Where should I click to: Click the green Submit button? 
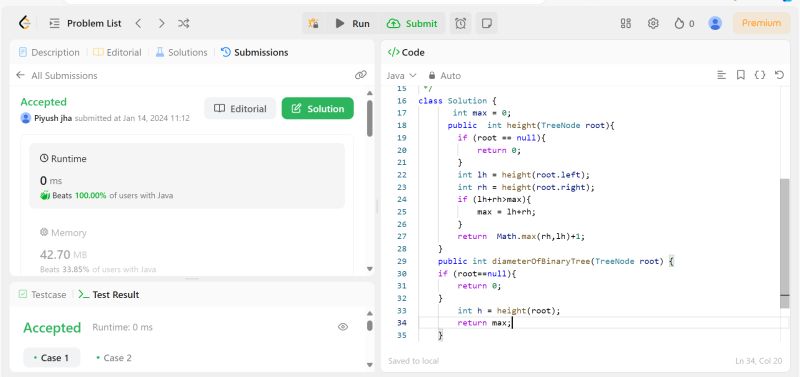click(412, 23)
